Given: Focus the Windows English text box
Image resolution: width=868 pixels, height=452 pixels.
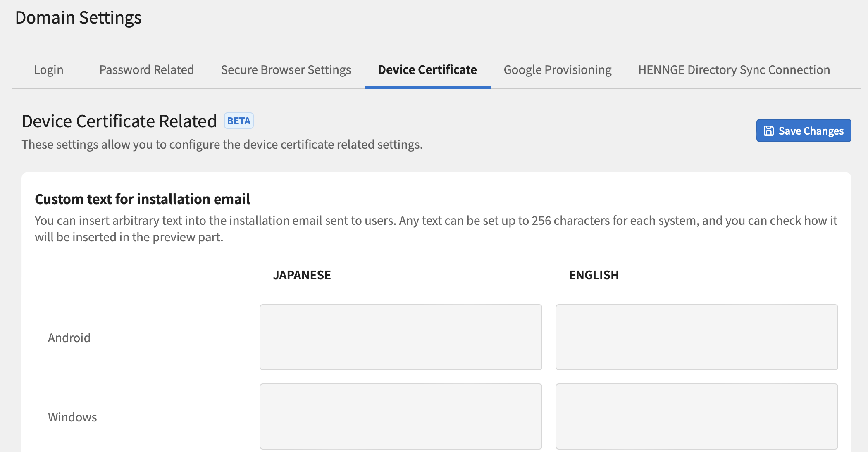Looking at the screenshot, I should pyautogui.click(x=697, y=416).
